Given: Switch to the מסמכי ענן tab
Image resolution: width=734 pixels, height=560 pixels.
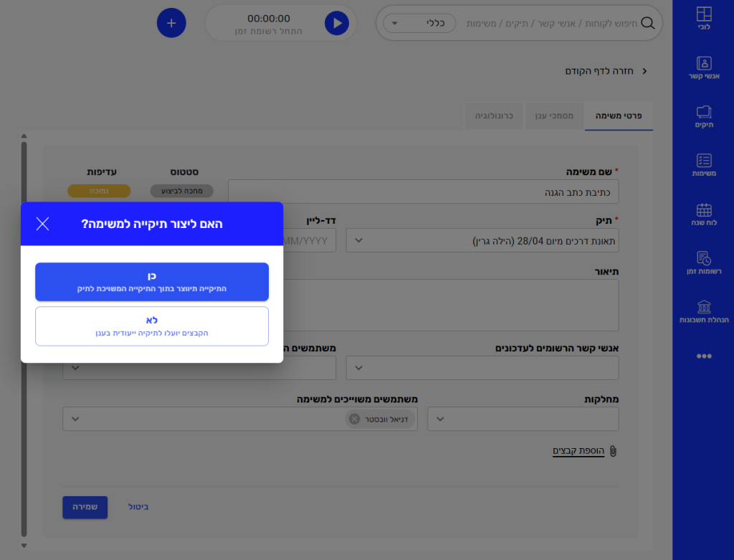Looking at the screenshot, I should [x=555, y=115].
